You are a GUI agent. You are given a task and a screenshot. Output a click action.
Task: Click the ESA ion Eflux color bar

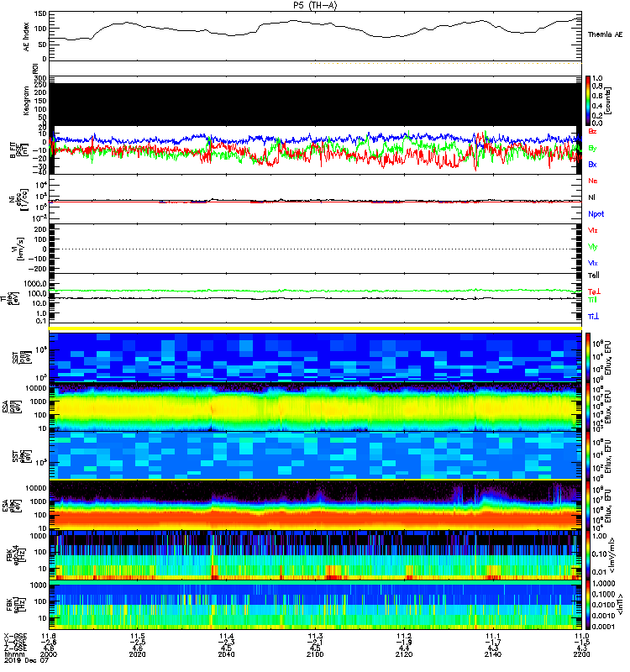coord(589,407)
